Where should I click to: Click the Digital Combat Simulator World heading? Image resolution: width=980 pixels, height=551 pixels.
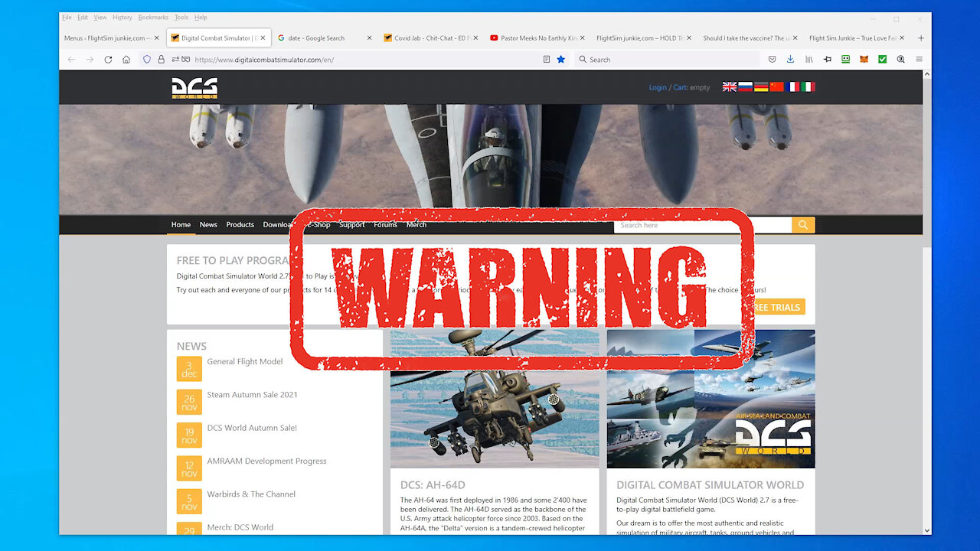click(710, 485)
